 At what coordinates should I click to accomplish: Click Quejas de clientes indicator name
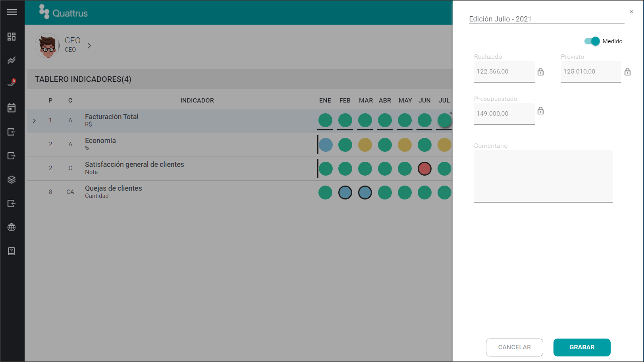point(113,188)
